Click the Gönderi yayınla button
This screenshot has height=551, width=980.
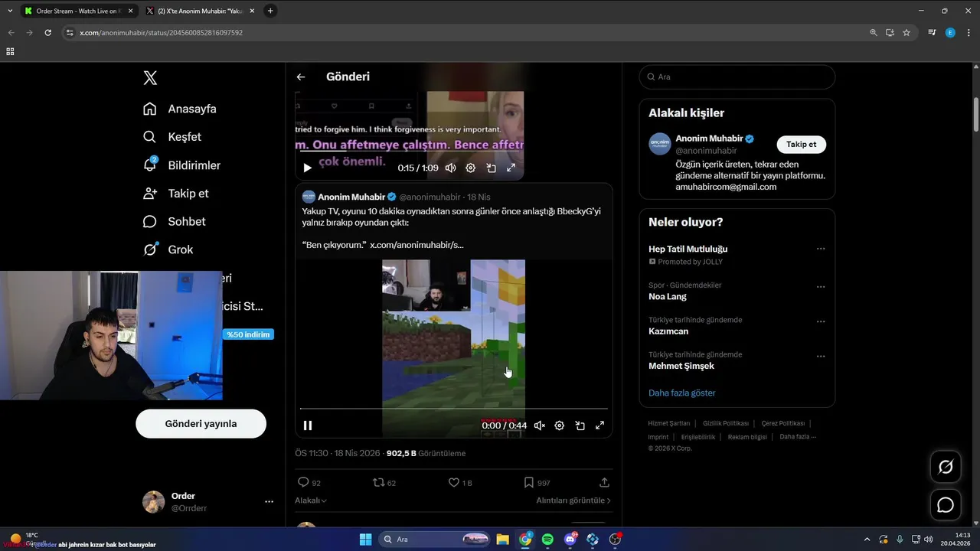[x=201, y=423]
